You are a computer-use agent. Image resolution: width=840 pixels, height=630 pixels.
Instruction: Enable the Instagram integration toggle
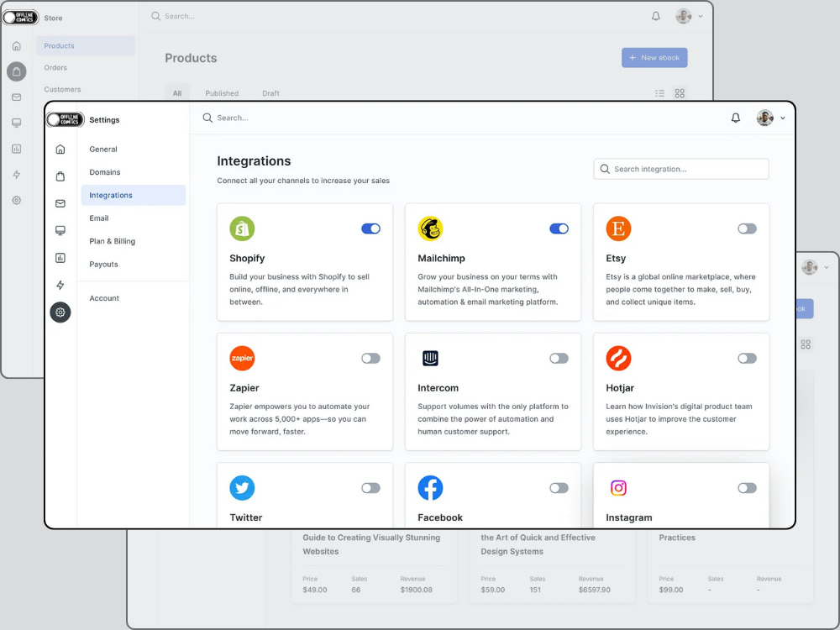(747, 488)
